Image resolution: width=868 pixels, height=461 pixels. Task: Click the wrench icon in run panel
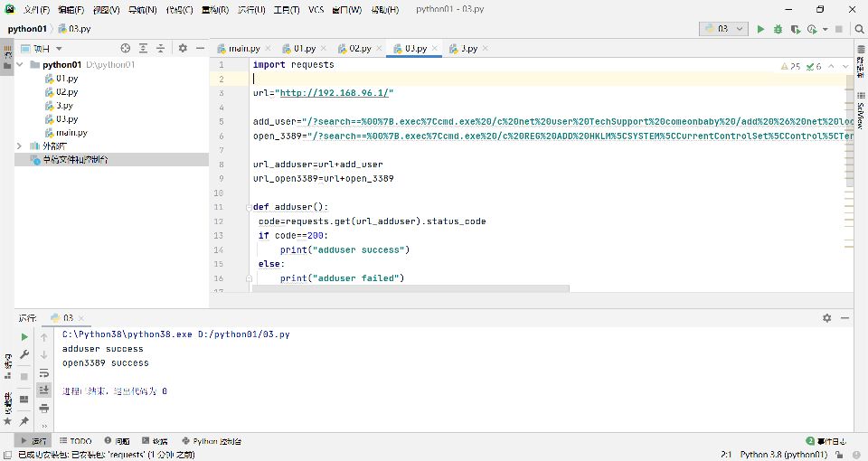[x=24, y=354]
